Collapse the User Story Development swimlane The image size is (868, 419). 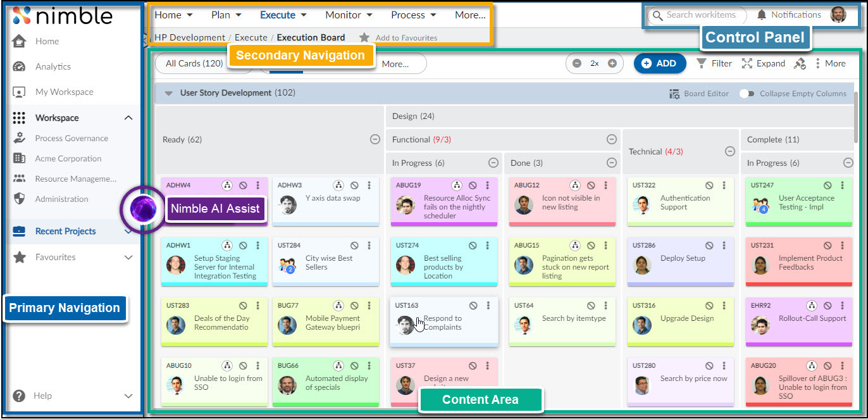pyautogui.click(x=168, y=93)
